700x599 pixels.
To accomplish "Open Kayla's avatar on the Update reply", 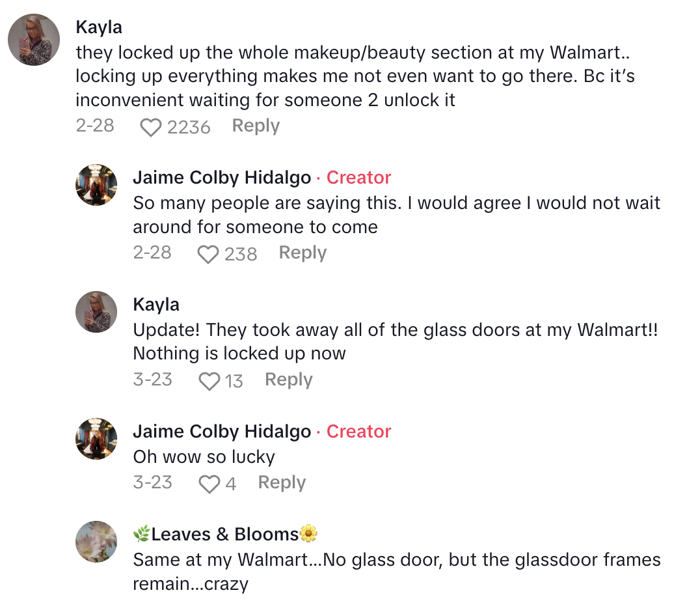I will (96, 312).
